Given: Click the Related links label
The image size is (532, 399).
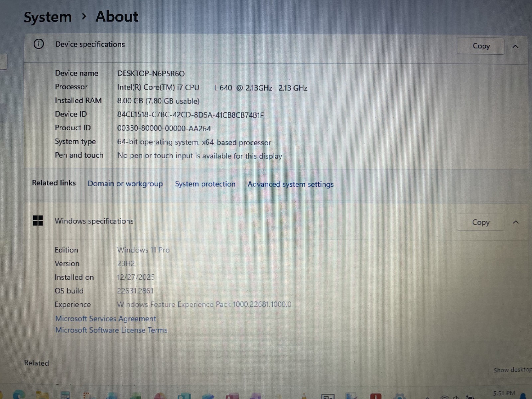Looking at the screenshot, I should [54, 183].
